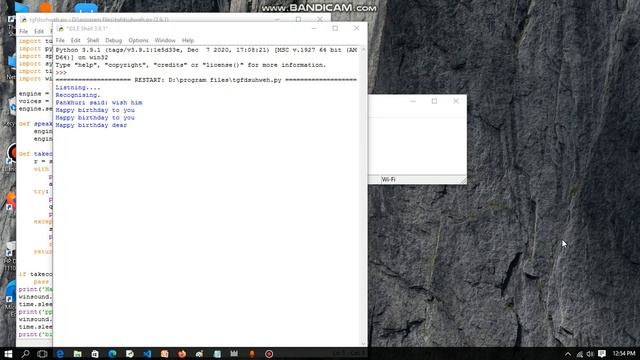The width and height of the screenshot is (640, 360).
Task: Open the Windows Start menu
Action: coord(8,353)
